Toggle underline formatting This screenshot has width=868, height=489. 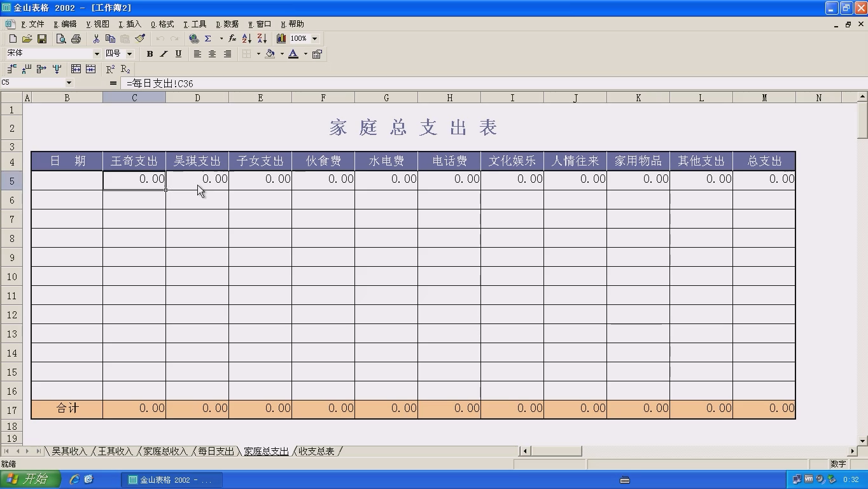coord(178,54)
